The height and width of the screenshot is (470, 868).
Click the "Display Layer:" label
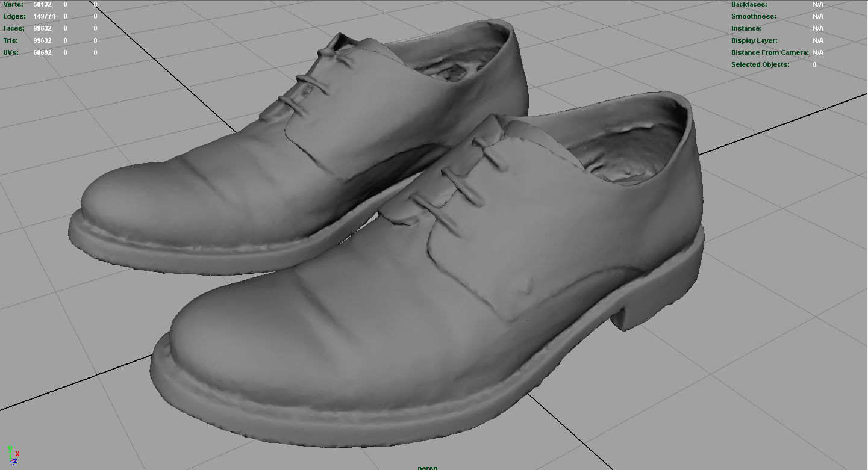click(x=754, y=40)
